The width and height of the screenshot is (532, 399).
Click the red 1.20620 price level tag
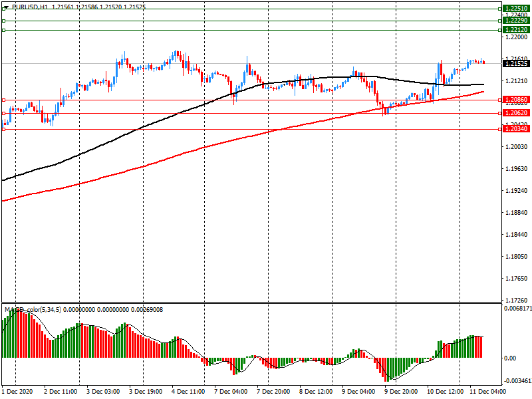[x=517, y=113]
